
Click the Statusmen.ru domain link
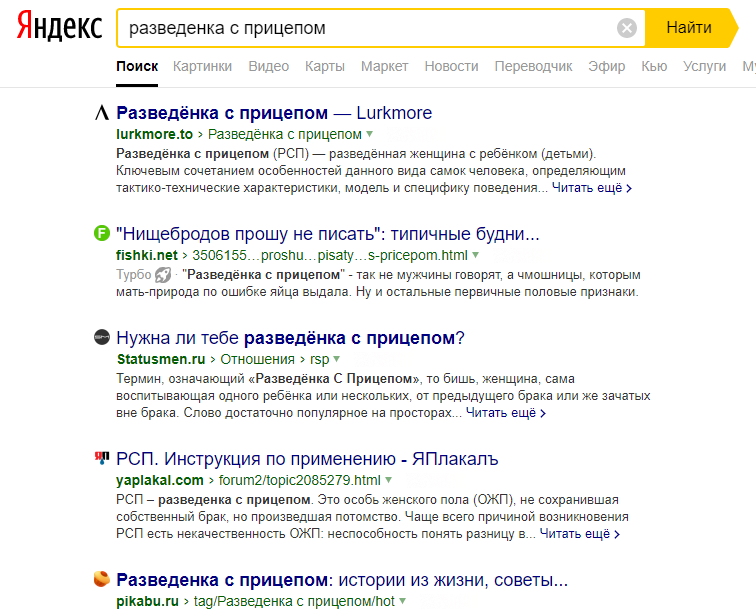161,359
